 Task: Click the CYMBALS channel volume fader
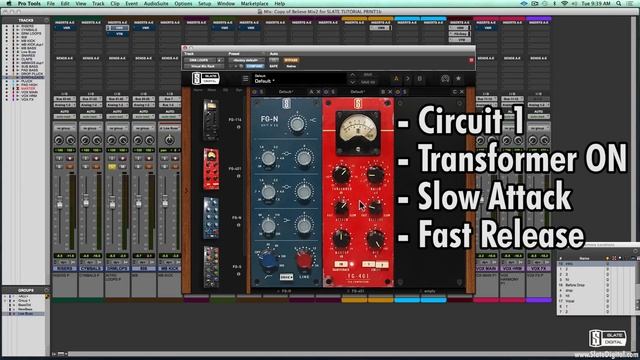coord(86,201)
